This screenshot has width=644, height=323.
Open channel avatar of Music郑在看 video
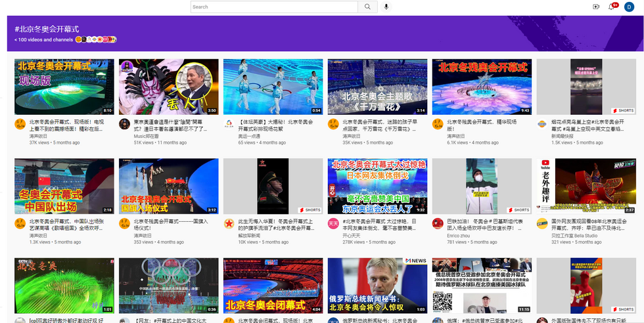124,124
